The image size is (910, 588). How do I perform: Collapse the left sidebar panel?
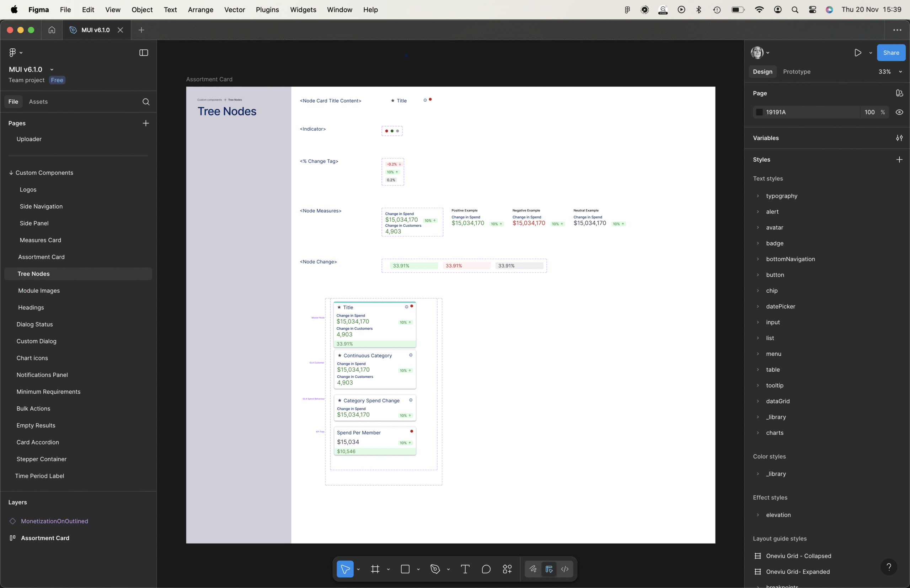pyautogui.click(x=144, y=53)
